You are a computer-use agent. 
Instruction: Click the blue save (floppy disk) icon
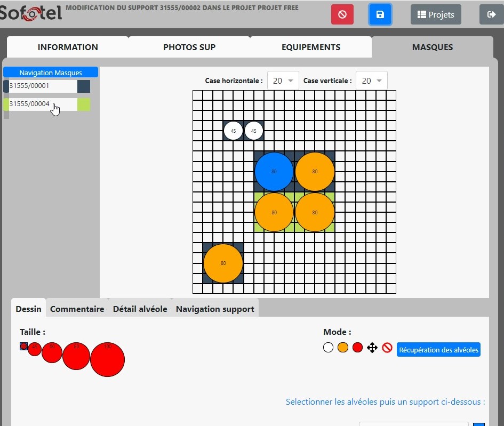380,14
